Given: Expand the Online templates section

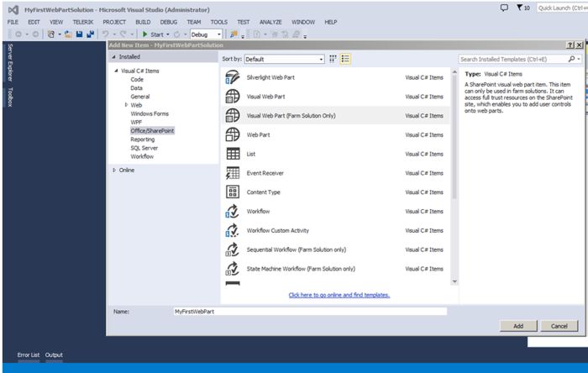Looking at the screenshot, I should (115, 170).
